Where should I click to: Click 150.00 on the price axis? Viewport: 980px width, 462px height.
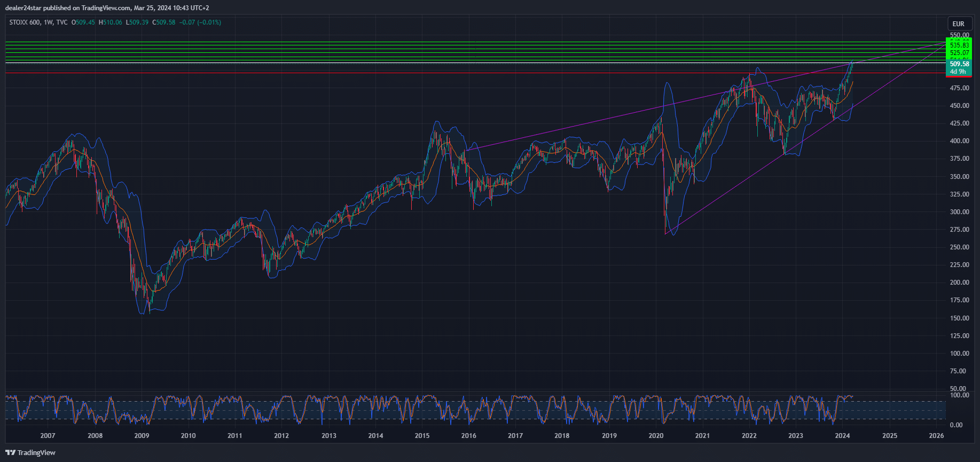(x=960, y=318)
